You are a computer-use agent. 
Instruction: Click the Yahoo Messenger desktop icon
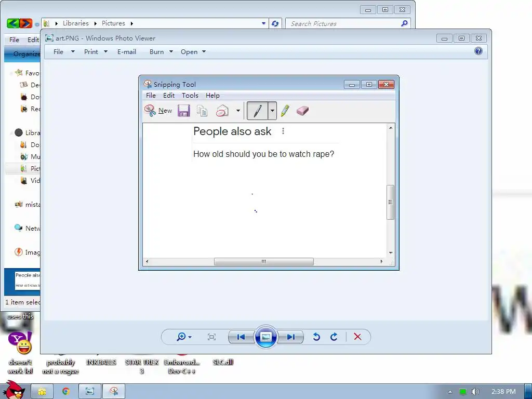20,353
